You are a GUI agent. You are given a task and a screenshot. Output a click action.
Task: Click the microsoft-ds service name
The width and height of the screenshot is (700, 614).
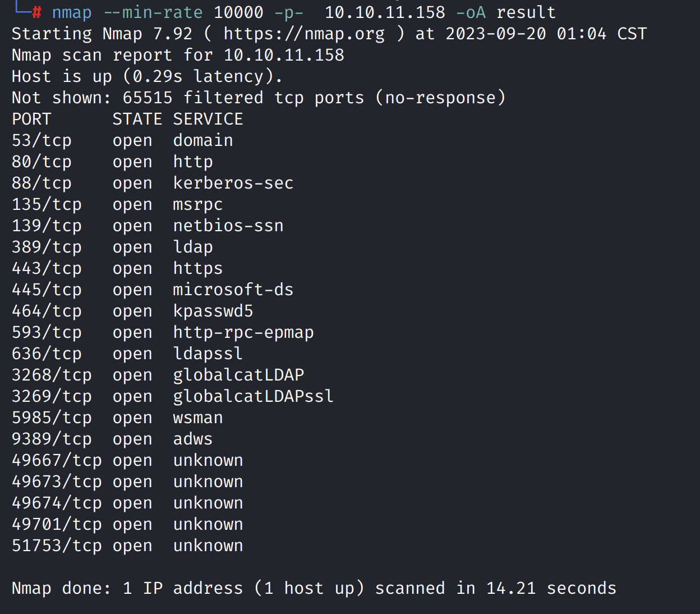233,290
